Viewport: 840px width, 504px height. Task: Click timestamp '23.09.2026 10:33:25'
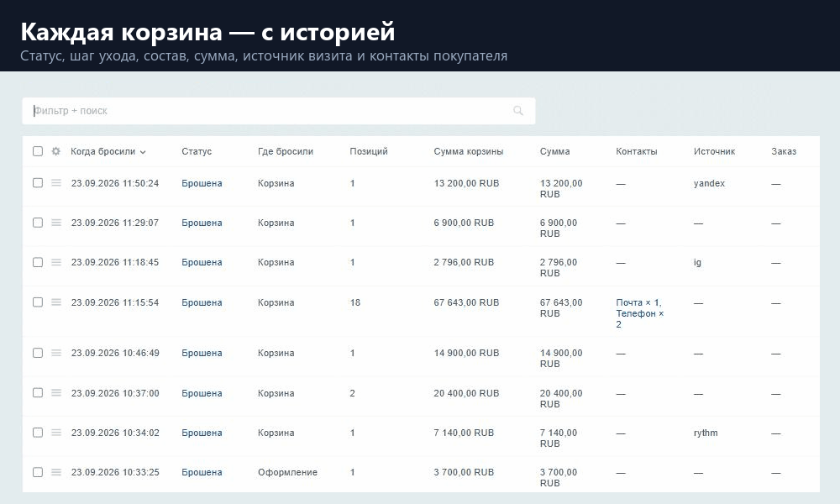[x=114, y=472]
